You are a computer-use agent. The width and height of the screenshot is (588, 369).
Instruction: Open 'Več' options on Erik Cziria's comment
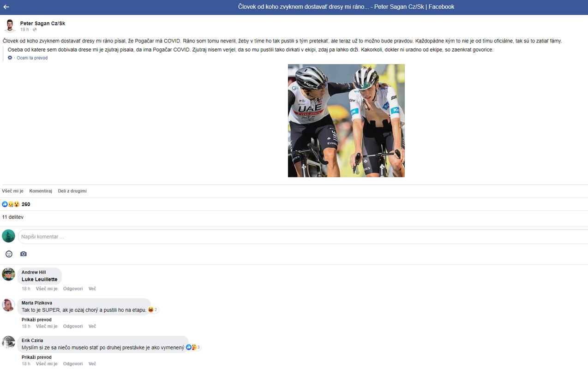(92, 364)
